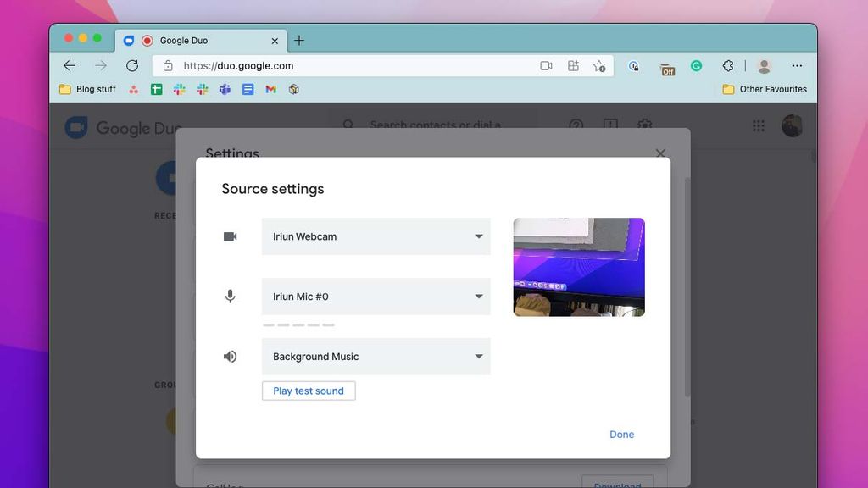Viewport: 868px width, 488px height.
Task: Click the webcam source icon
Action: tap(230, 236)
